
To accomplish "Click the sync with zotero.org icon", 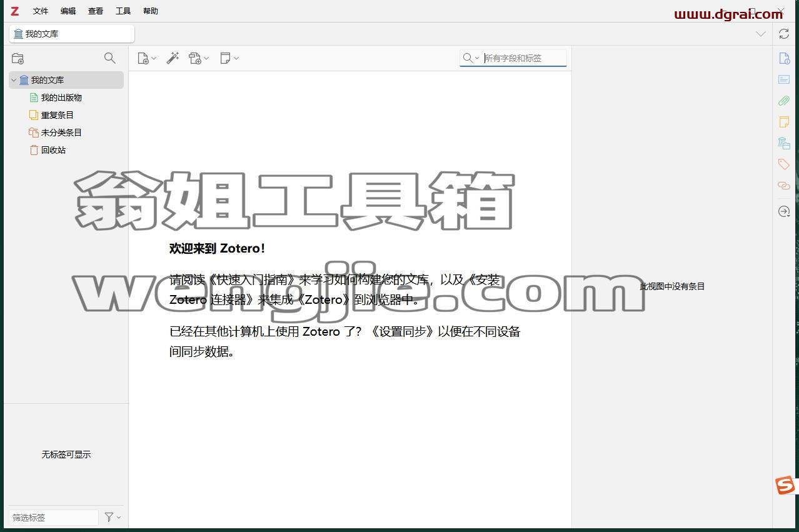I will pyautogui.click(x=784, y=34).
